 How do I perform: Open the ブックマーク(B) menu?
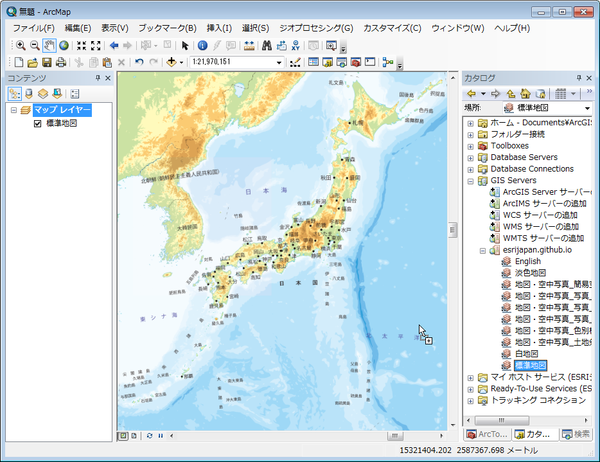(x=167, y=28)
